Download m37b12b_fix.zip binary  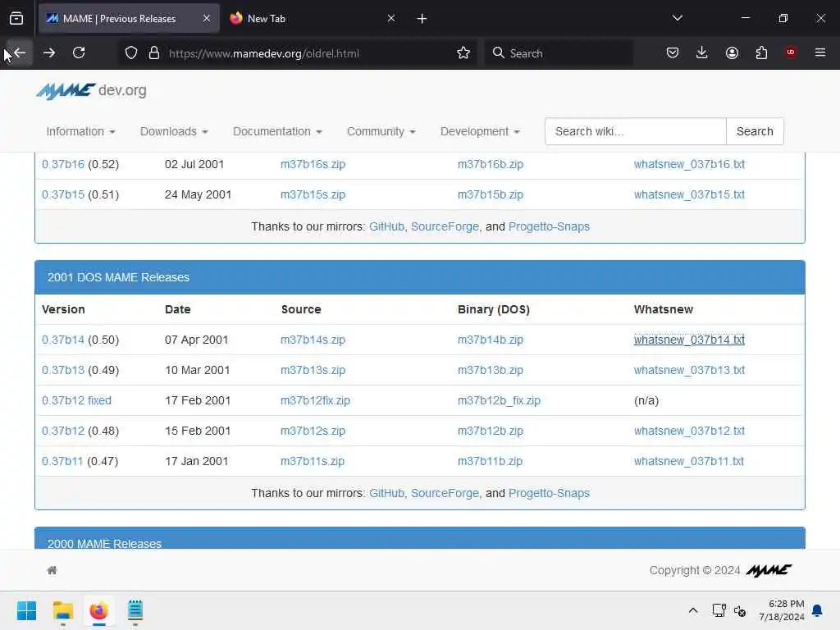[x=499, y=400]
